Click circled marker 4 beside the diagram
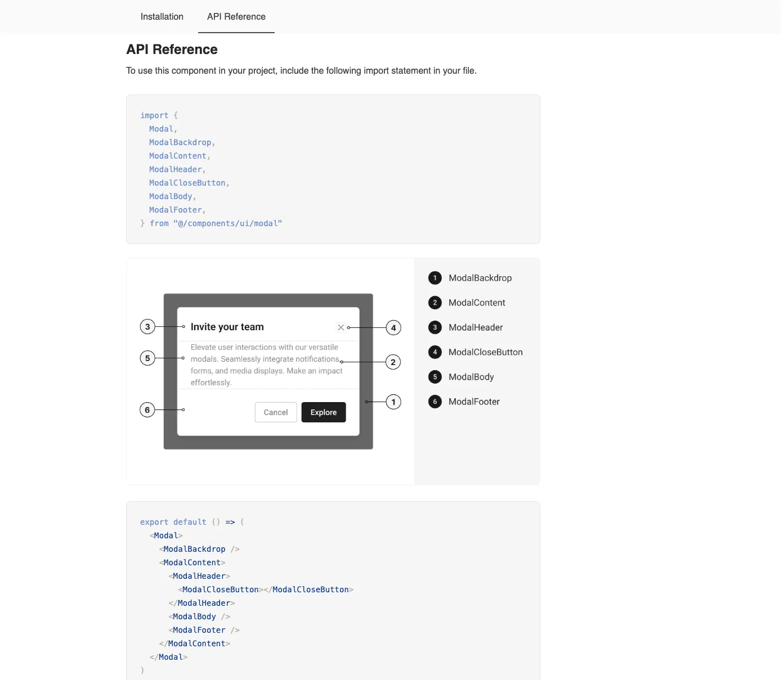This screenshot has width=784, height=680. (x=393, y=328)
